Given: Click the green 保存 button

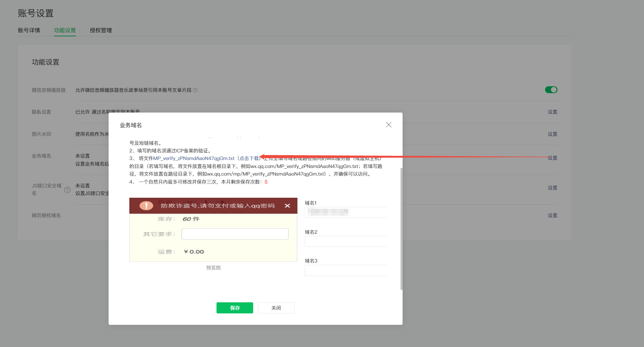Looking at the screenshot, I should [x=234, y=308].
